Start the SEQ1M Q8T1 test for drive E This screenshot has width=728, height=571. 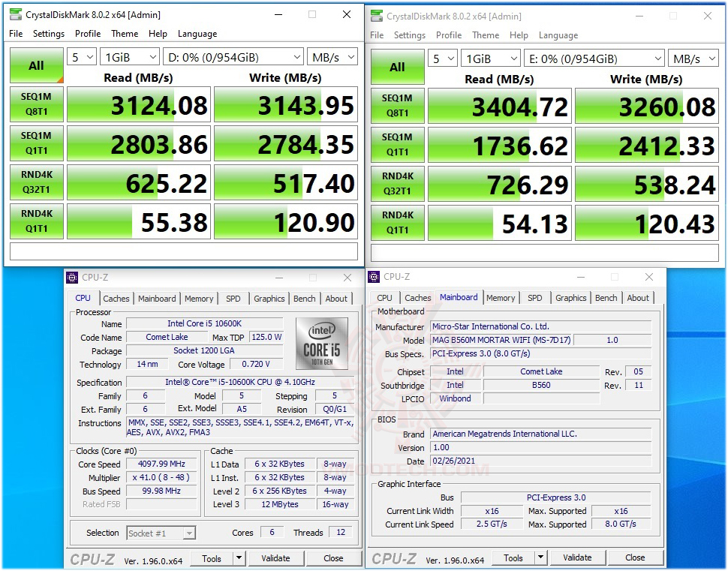396,105
